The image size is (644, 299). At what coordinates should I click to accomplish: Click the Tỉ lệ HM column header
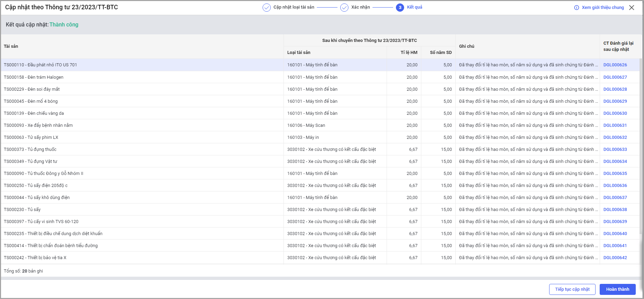pos(409,53)
